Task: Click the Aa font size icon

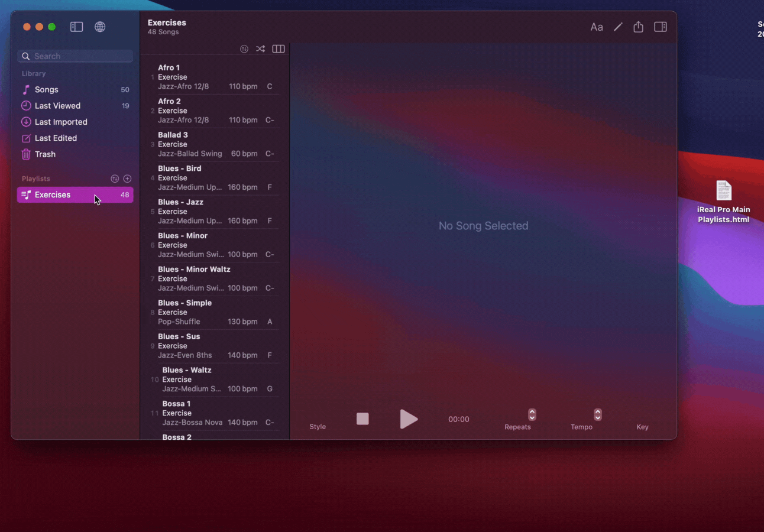Action: click(597, 27)
